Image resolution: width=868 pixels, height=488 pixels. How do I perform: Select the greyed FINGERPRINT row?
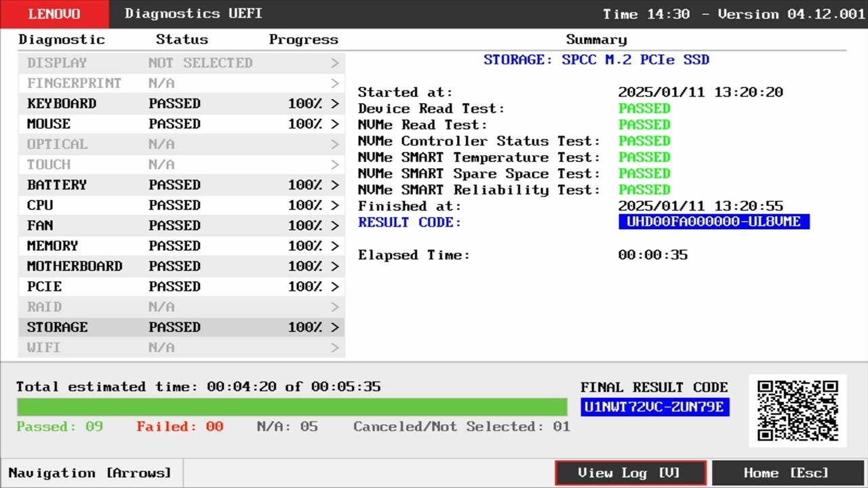pos(182,83)
